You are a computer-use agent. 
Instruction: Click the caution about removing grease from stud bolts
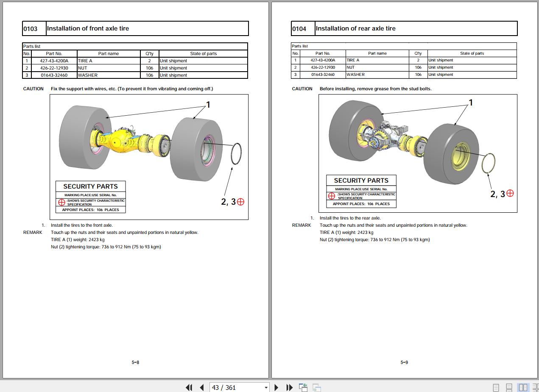pyautogui.click(x=375, y=89)
